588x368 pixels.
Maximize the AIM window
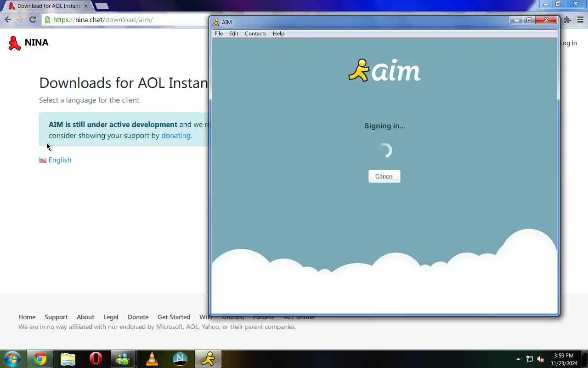[x=529, y=20]
